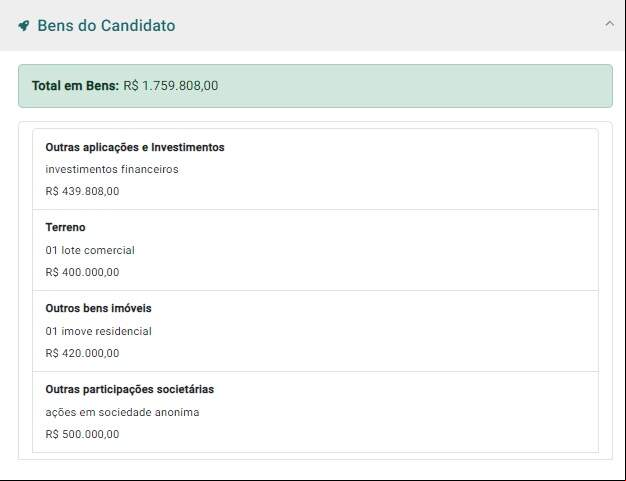Collapse the Bens do Candidato section chevron

pos(609,24)
